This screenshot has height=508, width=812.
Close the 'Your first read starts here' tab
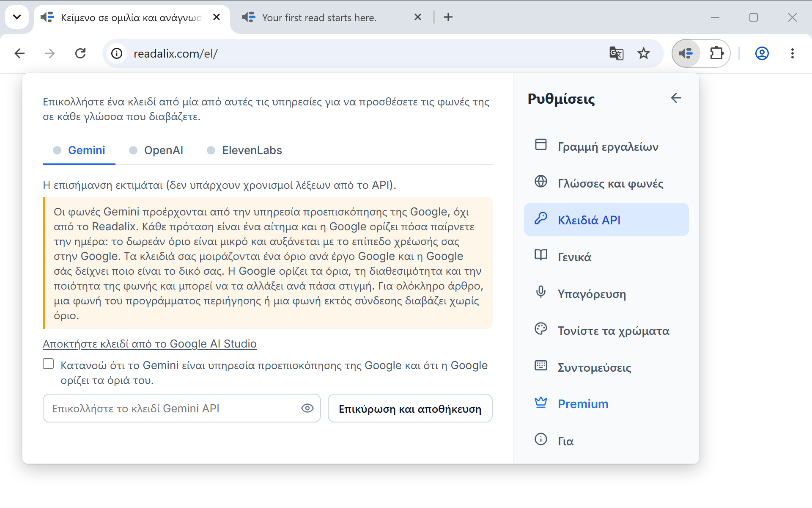pyautogui.click(x=418, y=17)
